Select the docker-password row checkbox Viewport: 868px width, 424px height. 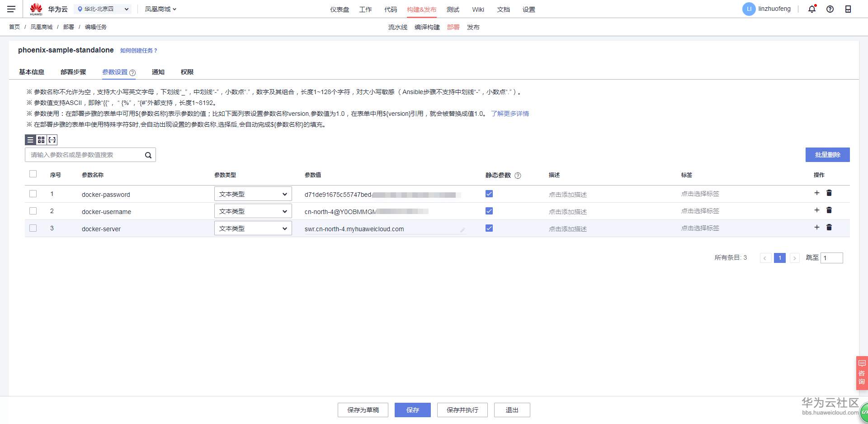(33, 194)
